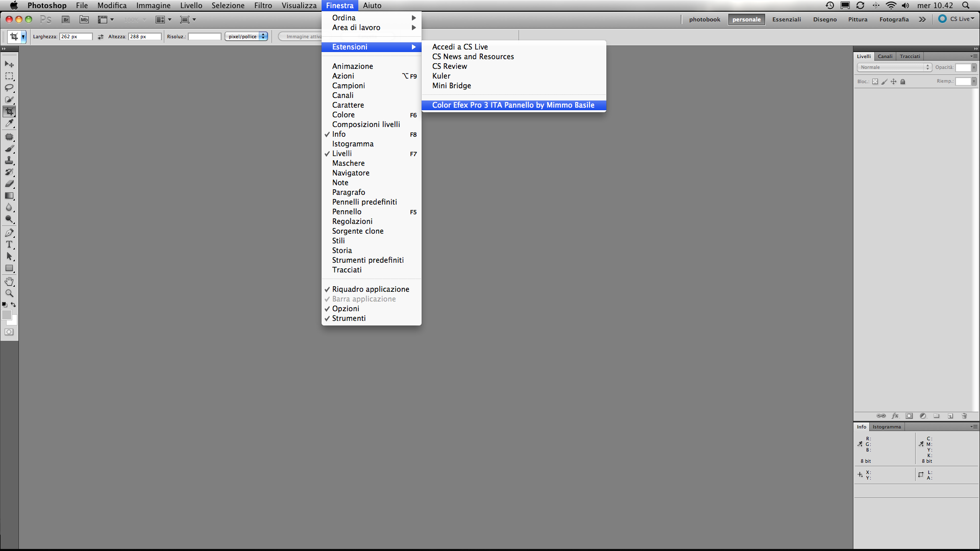This screenshot has width=980, height=551.
Task: Select the Brush tool
Action: click(x=9, y=149)
